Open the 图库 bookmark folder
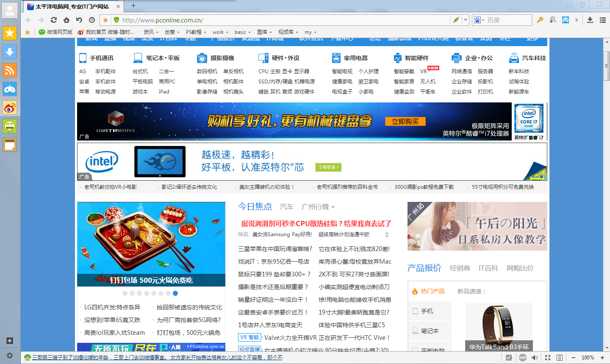The height and width of the screenshot is (364, 610). (x=265, y=32)
